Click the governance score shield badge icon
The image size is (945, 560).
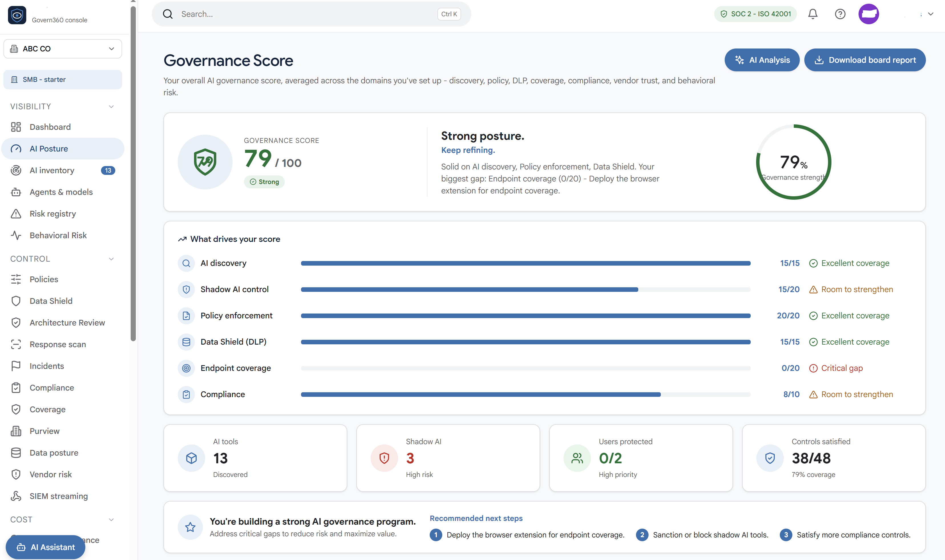pos(205,162)
